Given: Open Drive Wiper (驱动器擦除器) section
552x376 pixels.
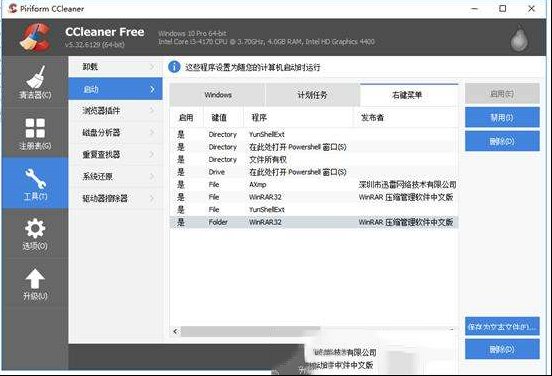Looking at the screenshot, I should tap(115, 198).
